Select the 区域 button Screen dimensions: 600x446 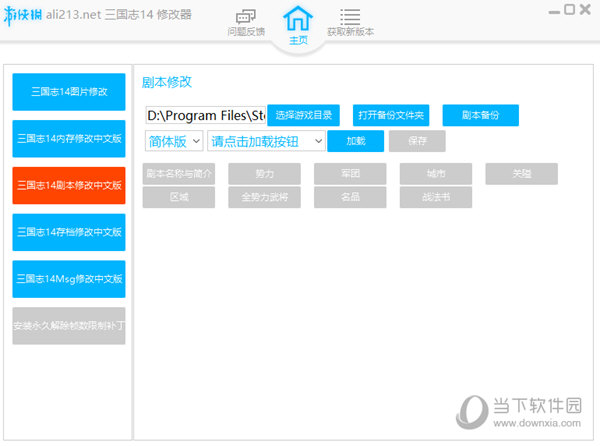[179, 197]
